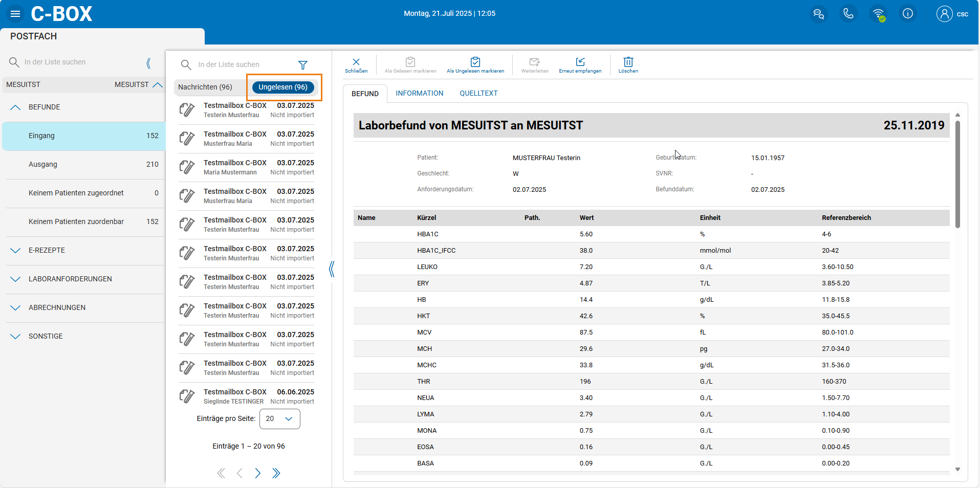This screenshot has width=980, height=488.
Task: Click the phone support icon
Action: click(848, 14)
